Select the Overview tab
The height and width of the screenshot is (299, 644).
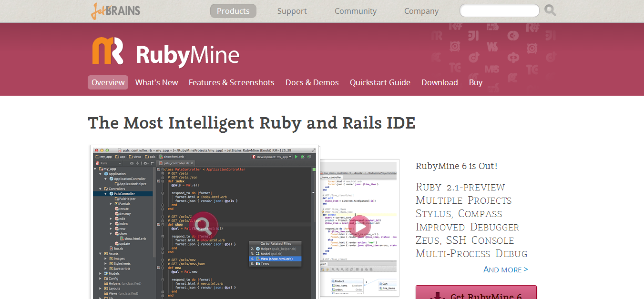(x=108, y=82)
